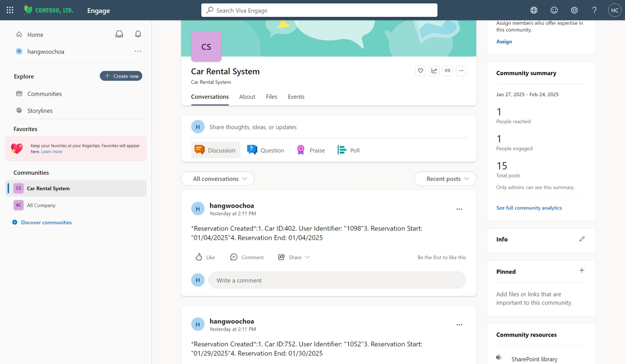
Task: Switch to the Events tab
Action: coord(296,96)
